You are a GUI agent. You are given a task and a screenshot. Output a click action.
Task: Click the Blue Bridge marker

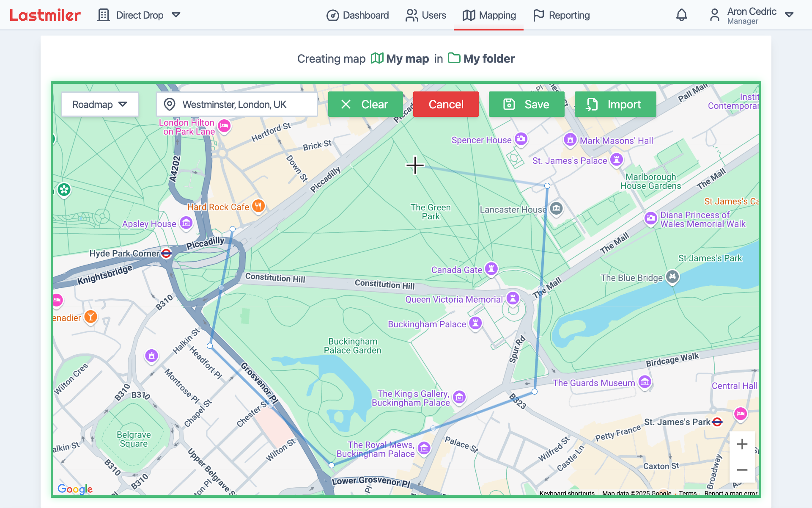672,277
